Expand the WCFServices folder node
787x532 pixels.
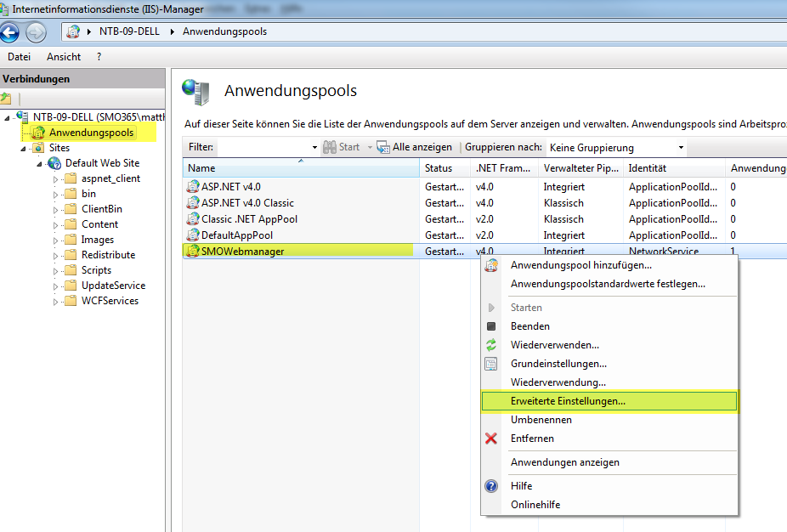(55, 301)
